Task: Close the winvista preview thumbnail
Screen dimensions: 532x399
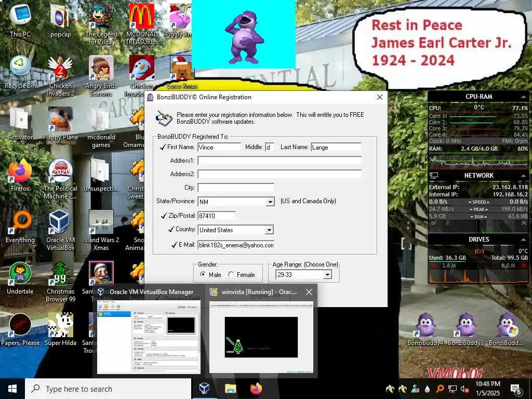Action: (309, 292)
